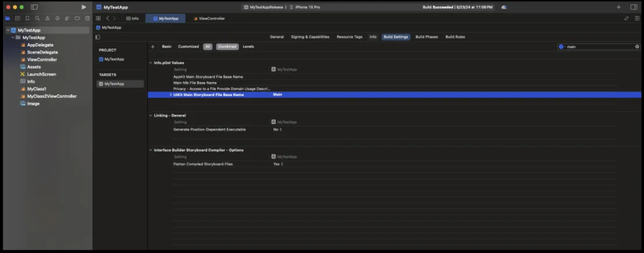644x253 pixels.
Task: Collapse the Linking - General section
Action: pyautogui.click(x=150, y=115)
